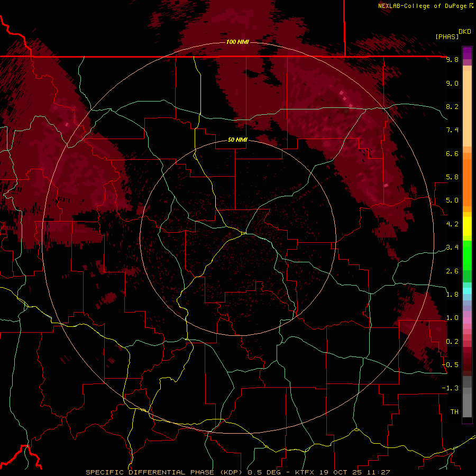The height and width of the screenshot is (476, 476).
Task: Click the TH legend label
Action: pyautogui.click(x=454, y=412)
